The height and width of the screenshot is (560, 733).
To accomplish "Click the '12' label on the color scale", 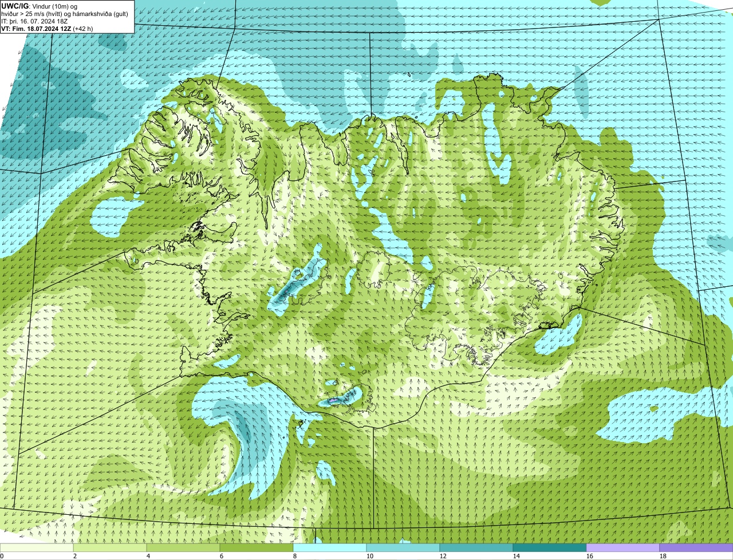I will pyautogui.click(x=443, y=556).
